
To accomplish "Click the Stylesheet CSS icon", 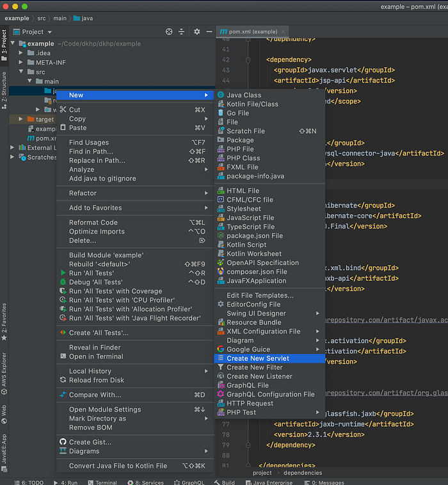I will [221, 209].
